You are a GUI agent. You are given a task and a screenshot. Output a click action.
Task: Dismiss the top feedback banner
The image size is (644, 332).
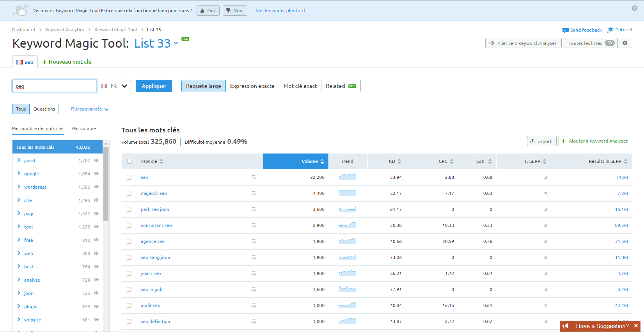click(635, 8)
